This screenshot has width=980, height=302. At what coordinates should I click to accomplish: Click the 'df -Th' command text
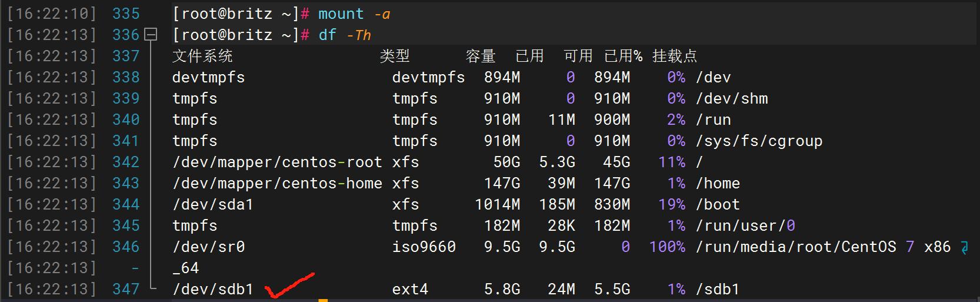(x=345, y=35)
